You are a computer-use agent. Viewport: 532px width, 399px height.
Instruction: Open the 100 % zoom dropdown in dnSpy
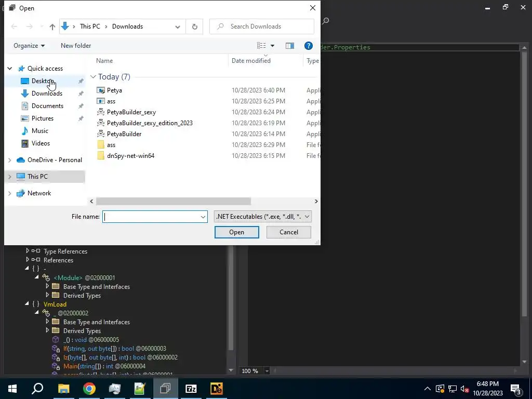coord(267,371)
